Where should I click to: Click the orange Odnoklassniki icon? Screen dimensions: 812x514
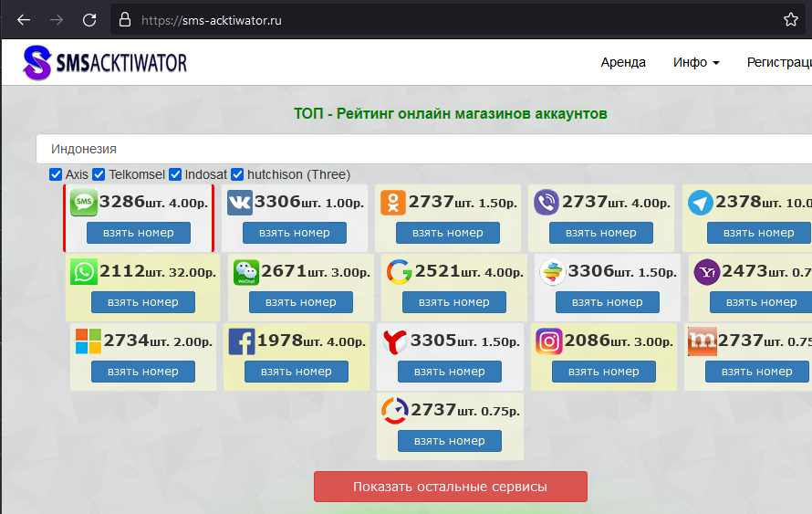(x=393, y=203)
